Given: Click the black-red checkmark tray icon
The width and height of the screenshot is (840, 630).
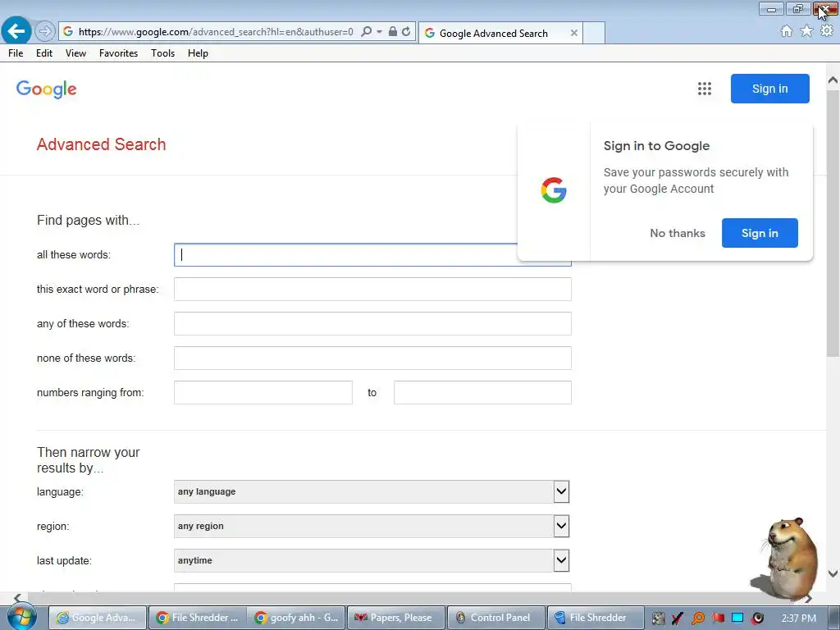Looking at the screenshot, I should click(x=678, y=619).
